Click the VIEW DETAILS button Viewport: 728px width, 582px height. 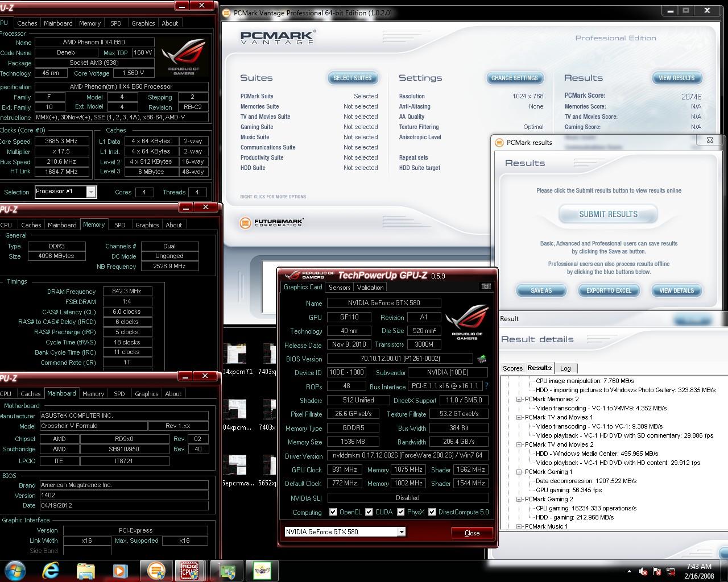(677, 290)
